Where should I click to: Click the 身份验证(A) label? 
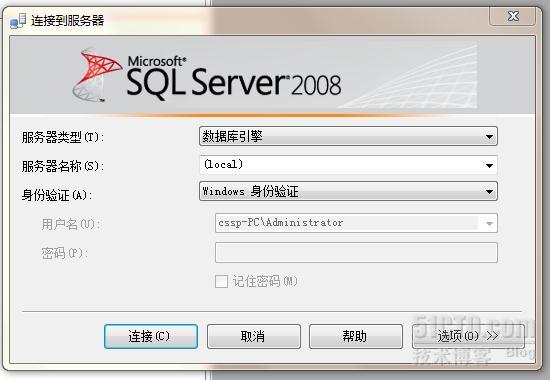(57, 195)
